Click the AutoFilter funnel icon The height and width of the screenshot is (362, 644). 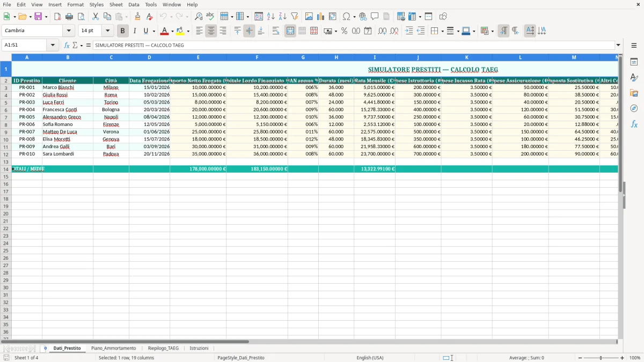pos(295,17)
